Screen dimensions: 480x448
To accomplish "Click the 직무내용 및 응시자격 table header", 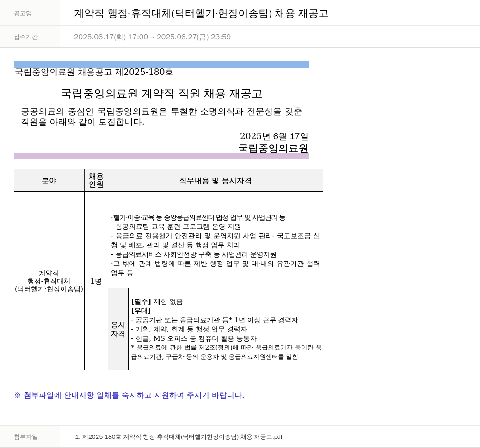I will click(215, 181).
